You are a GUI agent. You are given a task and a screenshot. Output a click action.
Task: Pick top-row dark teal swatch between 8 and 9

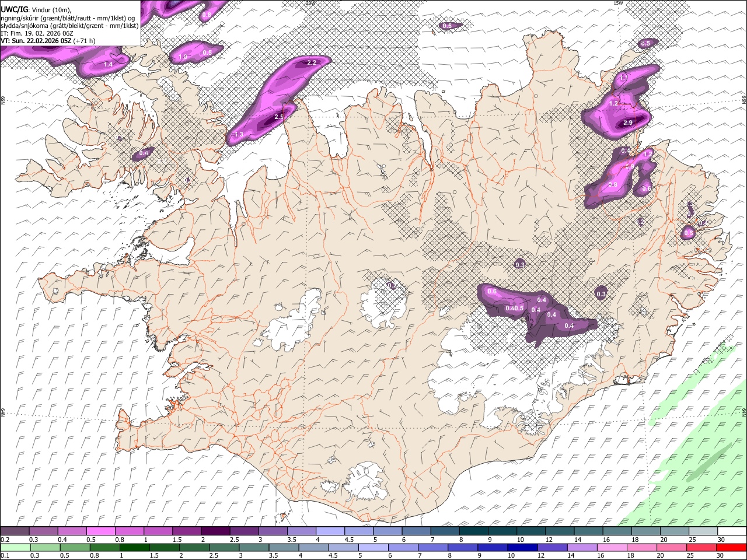point(473,531)
